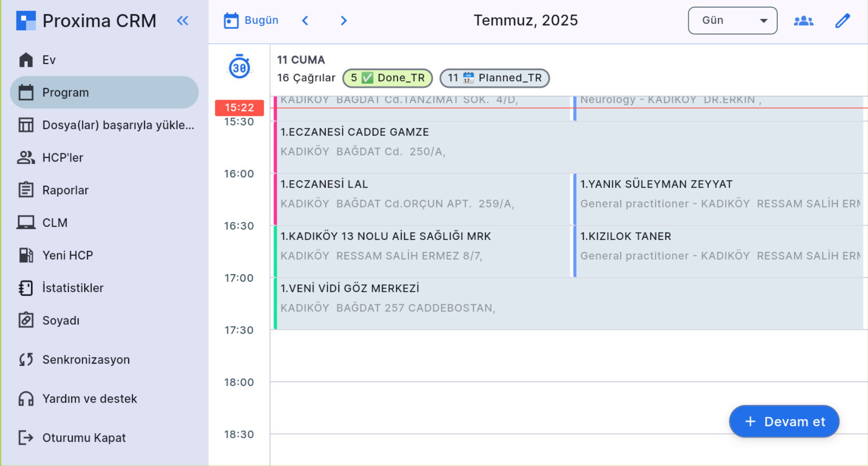Go to previous day with left chevron
The height and width of the screenshot is (466, 868).
[305, 20]
